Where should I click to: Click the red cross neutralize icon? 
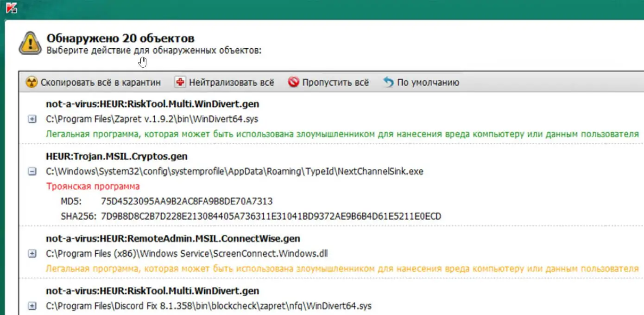180,83
